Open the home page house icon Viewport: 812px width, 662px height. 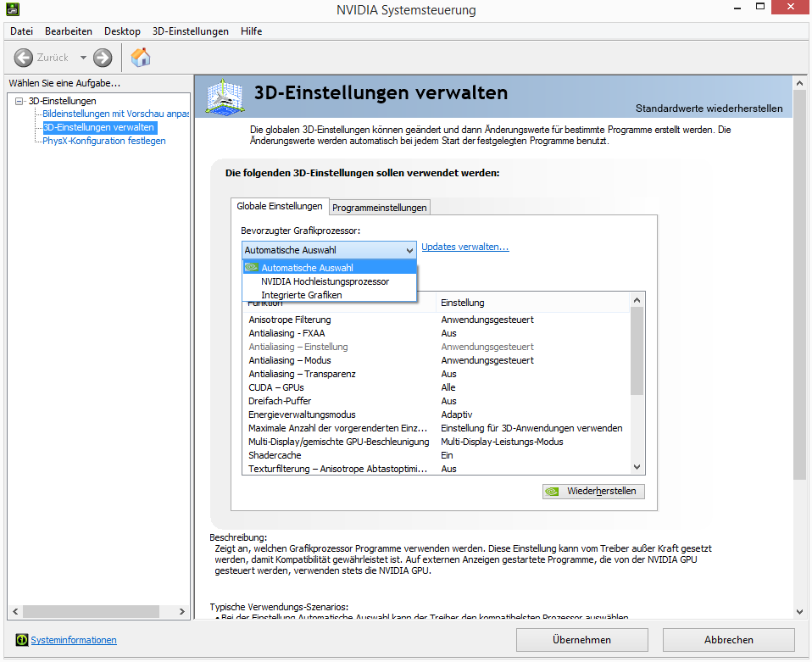coord(141,57)
